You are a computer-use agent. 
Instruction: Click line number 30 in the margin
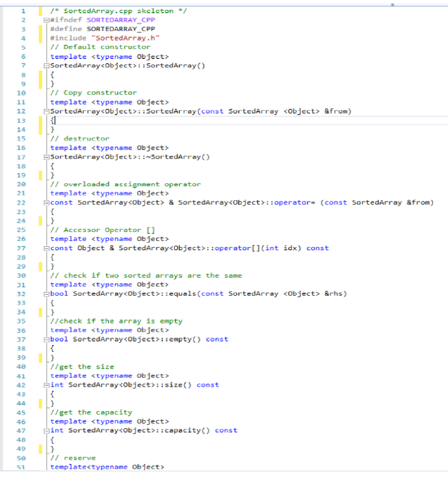pos(21,275)
